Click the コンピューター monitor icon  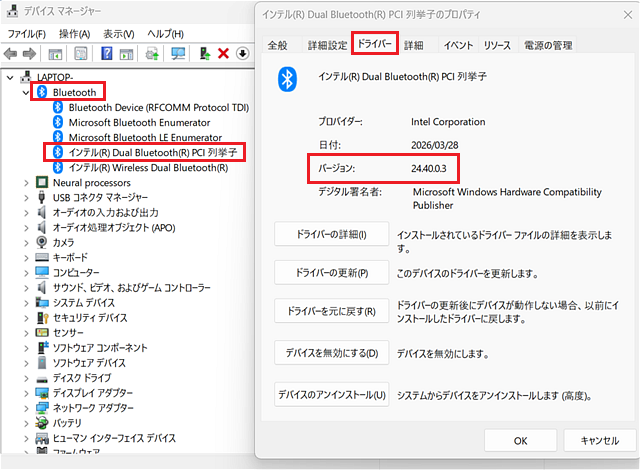42,272
